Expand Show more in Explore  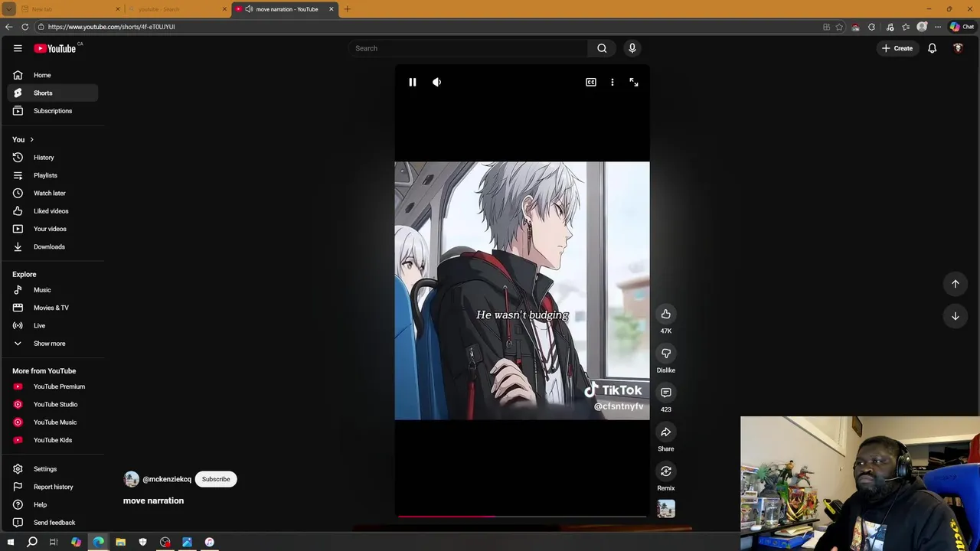(53, 344)
